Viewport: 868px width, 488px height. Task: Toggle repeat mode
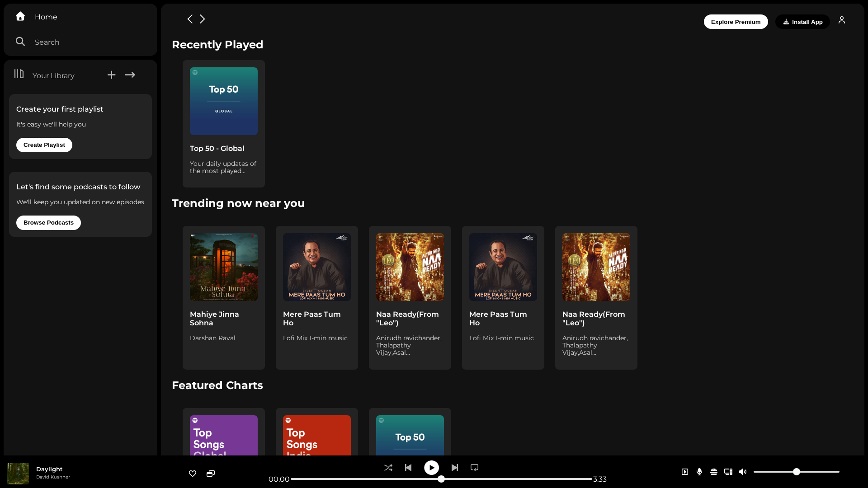(474, 468)
